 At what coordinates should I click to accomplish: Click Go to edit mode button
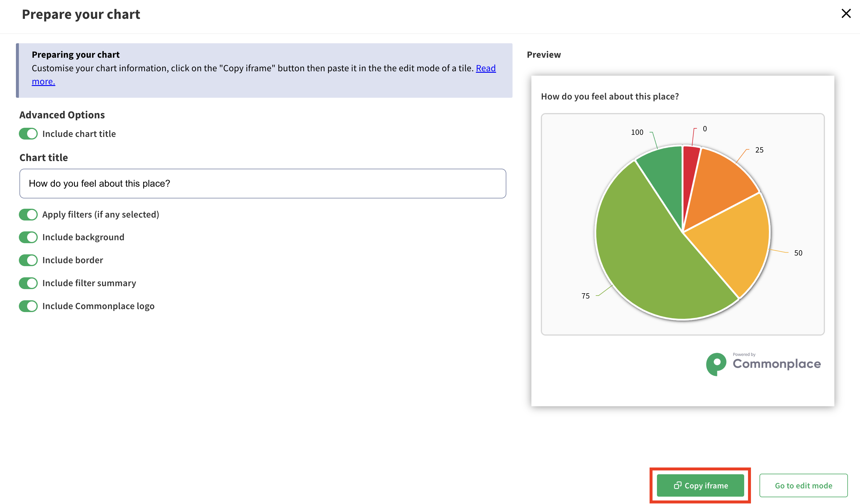[x=803, y=485]
